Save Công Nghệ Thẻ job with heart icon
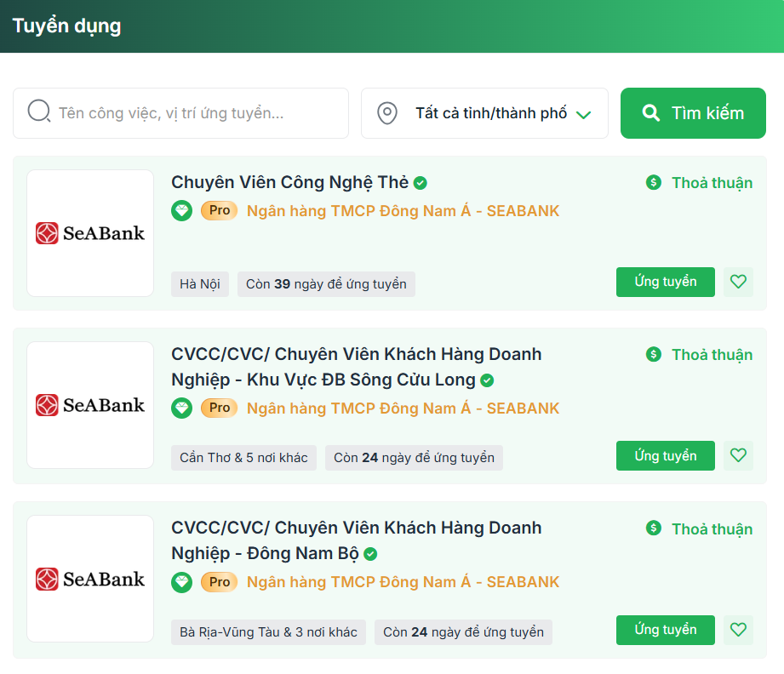This screenshot has width=784, height=674. click(x=738, y=282)
